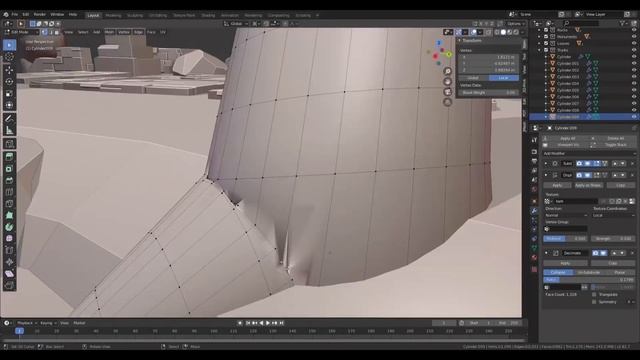Image resolution: width=640 pixels, height=360 pixels.
Task: Switch to the Modeling workspace tab
Action: coord(113,16)
